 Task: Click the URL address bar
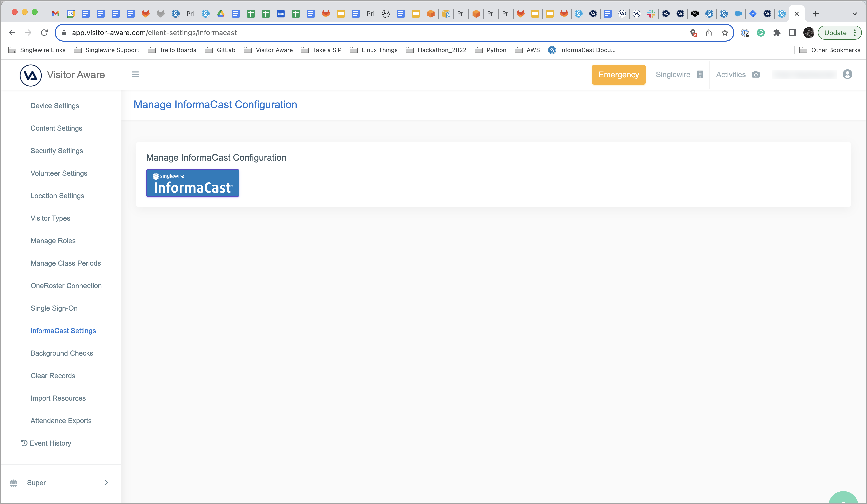tap(344, 33)
